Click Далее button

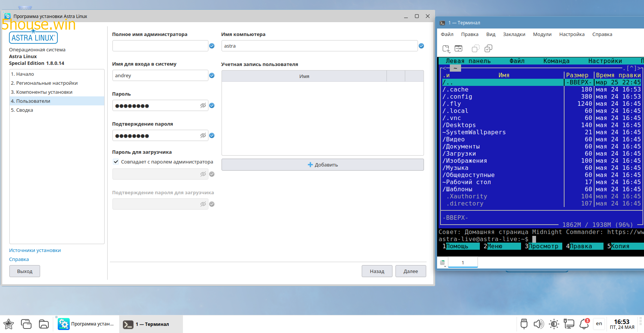(x=410, y=271)
